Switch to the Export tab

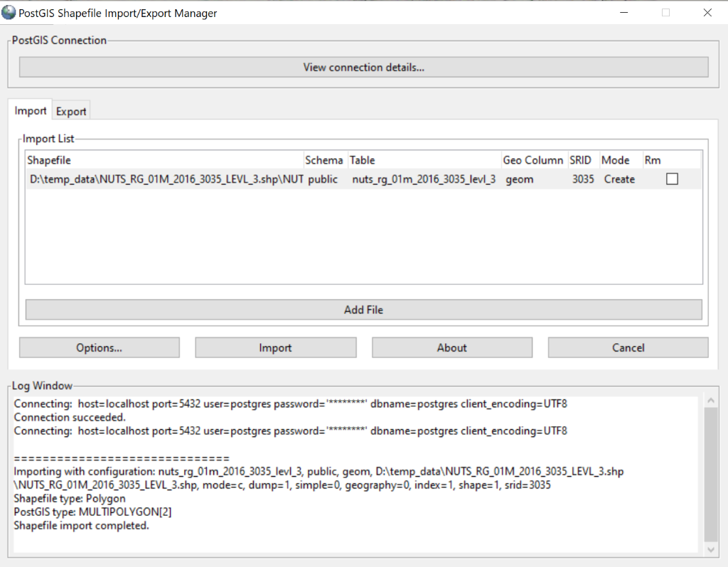pyautogui.click(x=71, y=112)
